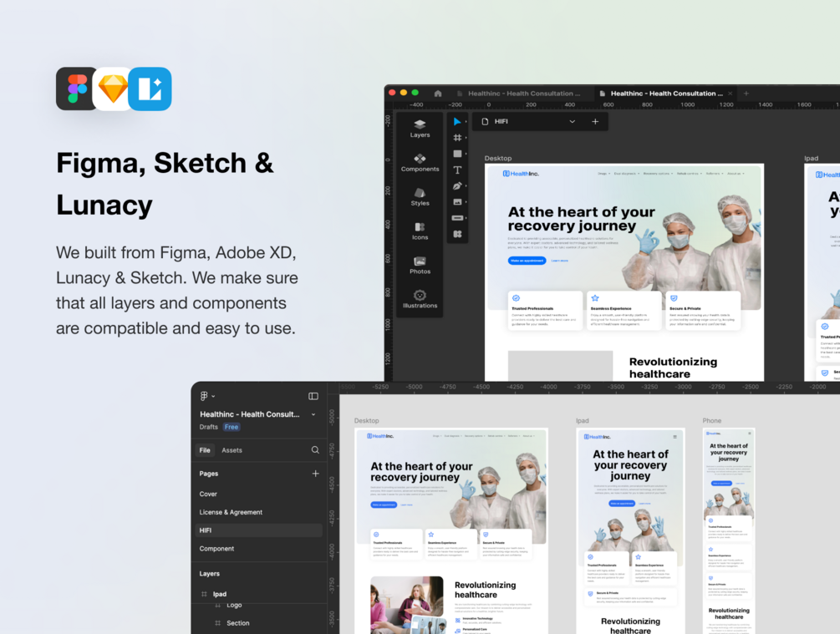Click the Trusted Professionals card in Lunacy

(545, 311)
